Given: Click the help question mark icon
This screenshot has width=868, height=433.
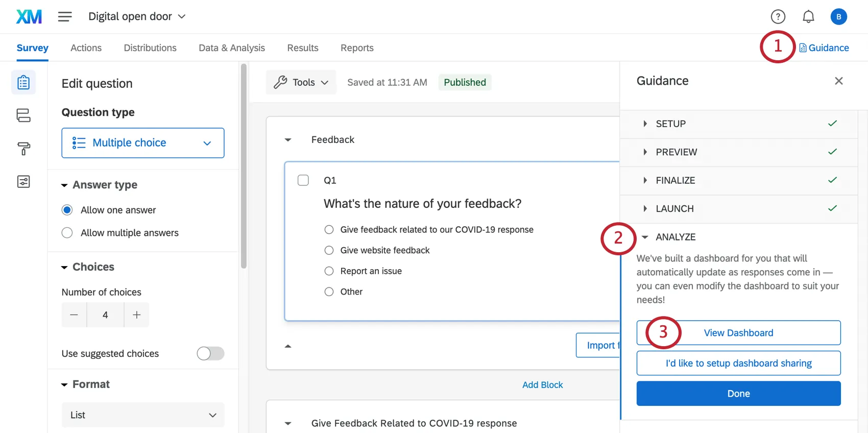Looking at the screenshot, I should click(x=778, y=17).
